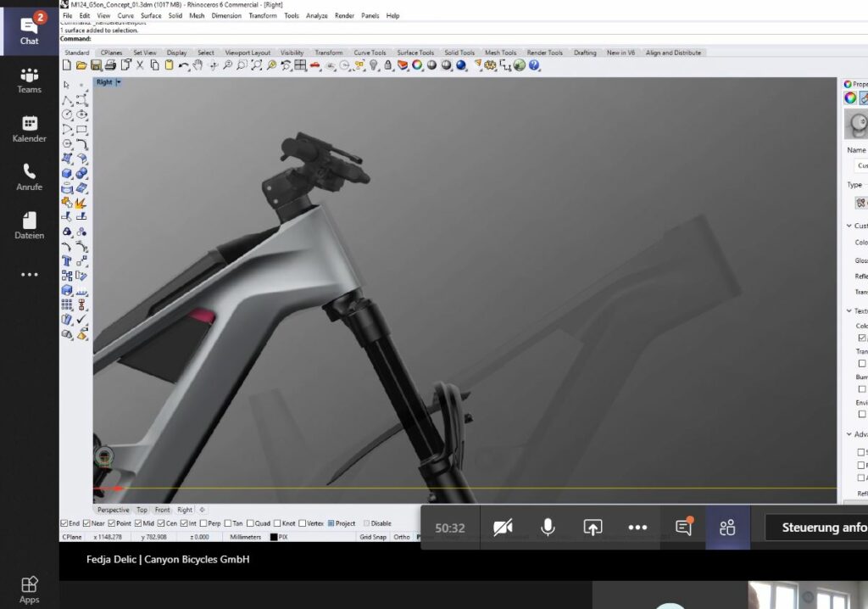Open the Analyze menu

pos(317,15)
